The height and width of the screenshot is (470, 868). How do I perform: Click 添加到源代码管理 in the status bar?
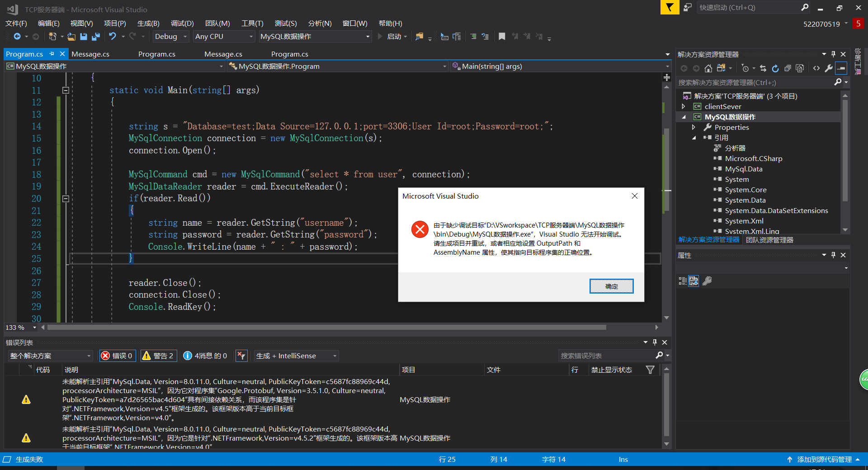(x=824, y=460)
